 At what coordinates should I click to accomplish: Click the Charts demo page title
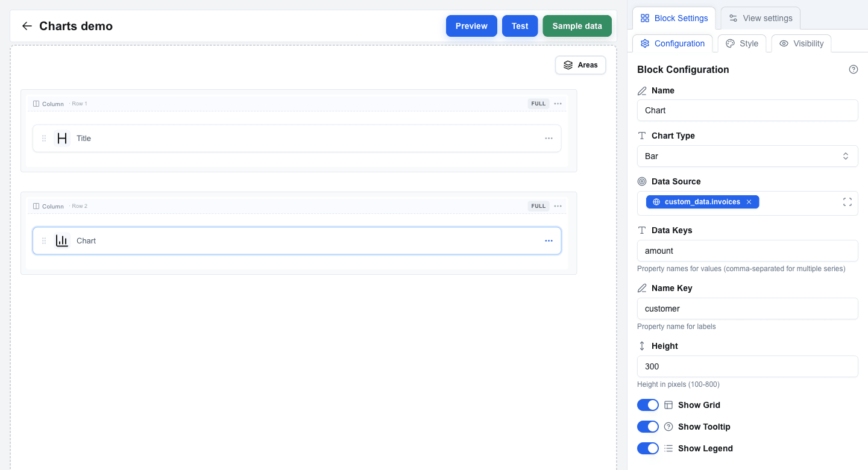pyautogui.click(x=76, y=26)
